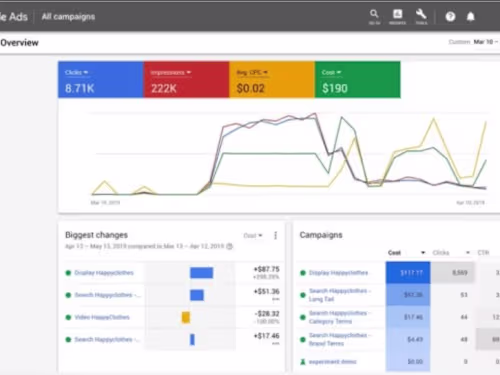The height and width of the screenshot is (375, 500).
Task: Expand the Cost column dropdown in Campaigns
Action: pyautogui.click(x=423, y=253)
